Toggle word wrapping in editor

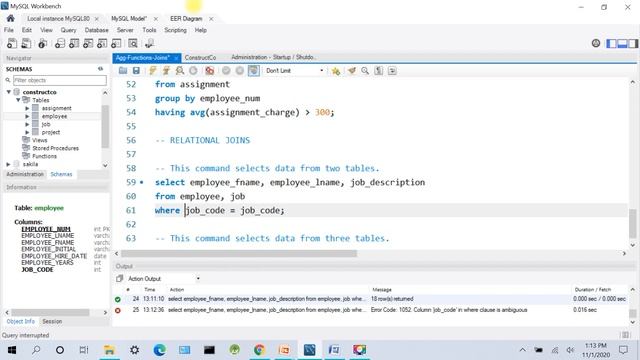[x=392, y=71]
